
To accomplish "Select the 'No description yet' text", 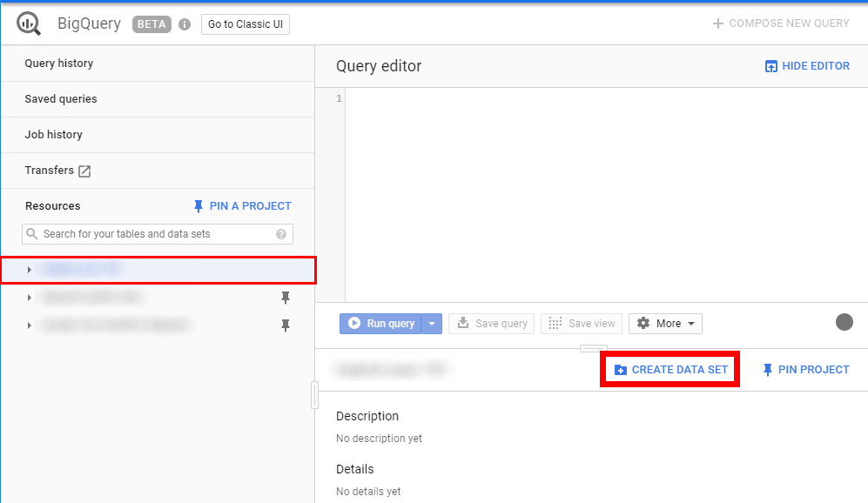I will click(380, 439).
